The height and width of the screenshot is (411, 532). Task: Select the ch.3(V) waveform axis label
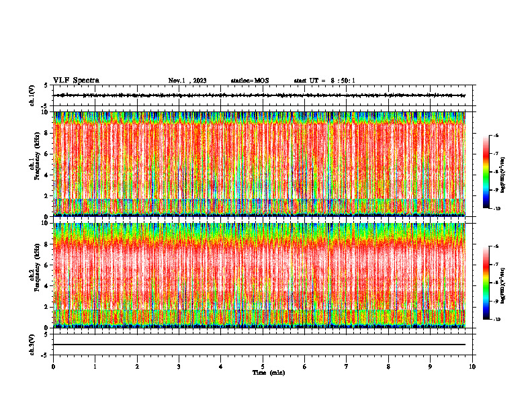[x=32, y=345]
